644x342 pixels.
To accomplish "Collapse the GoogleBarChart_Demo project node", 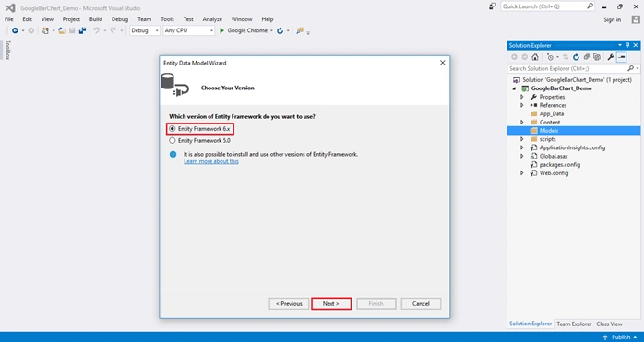I will 514,88.
